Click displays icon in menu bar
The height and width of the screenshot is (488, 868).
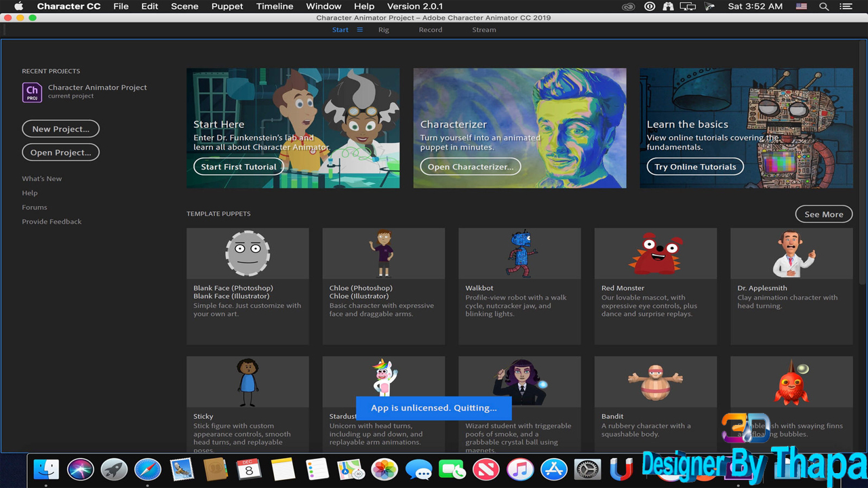[688, 6]
